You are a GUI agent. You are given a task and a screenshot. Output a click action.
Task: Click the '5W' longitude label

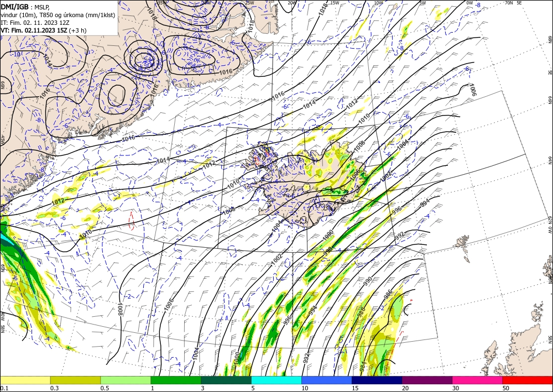[423, 3]
